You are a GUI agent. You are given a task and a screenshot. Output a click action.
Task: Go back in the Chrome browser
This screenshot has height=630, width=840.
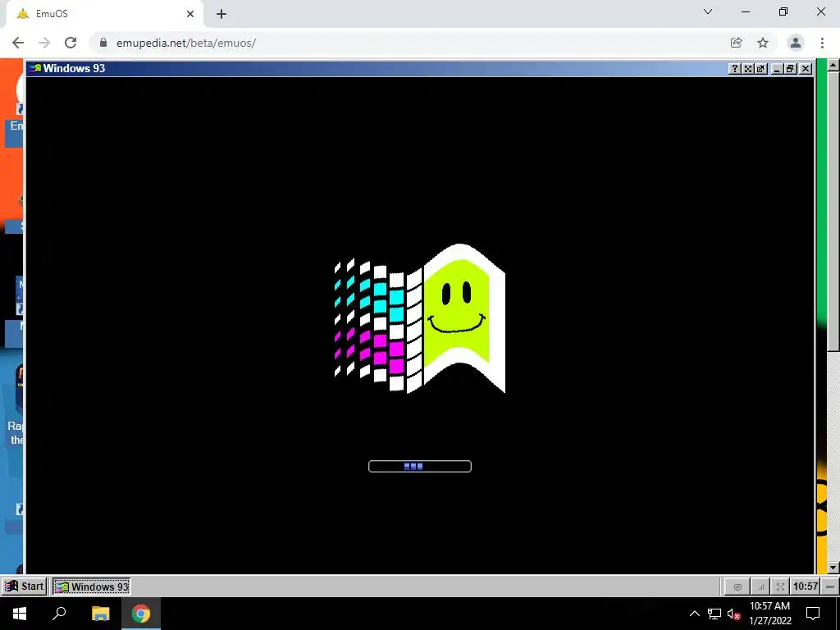coord(18,43)
